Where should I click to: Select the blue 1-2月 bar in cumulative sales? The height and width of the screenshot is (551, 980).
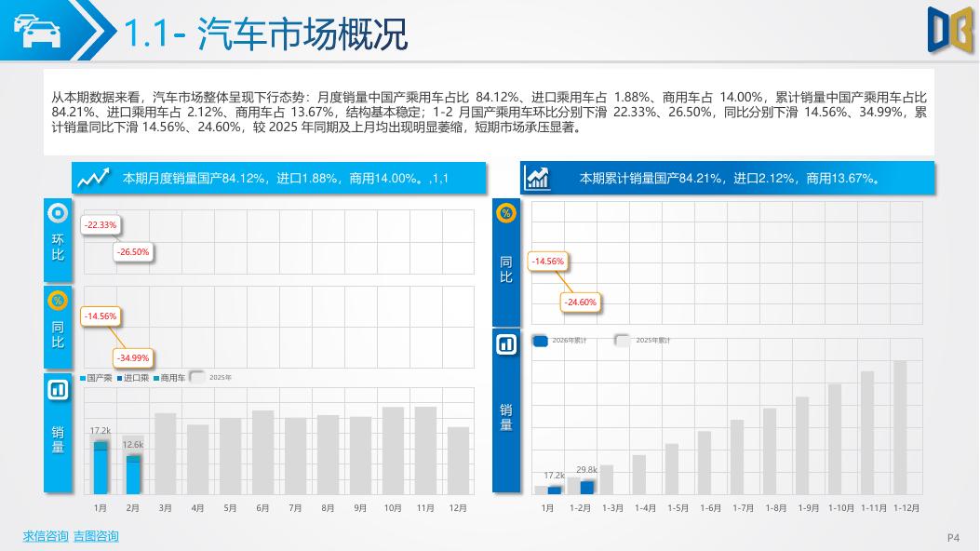pyautogui.click(x=587, y=488)
